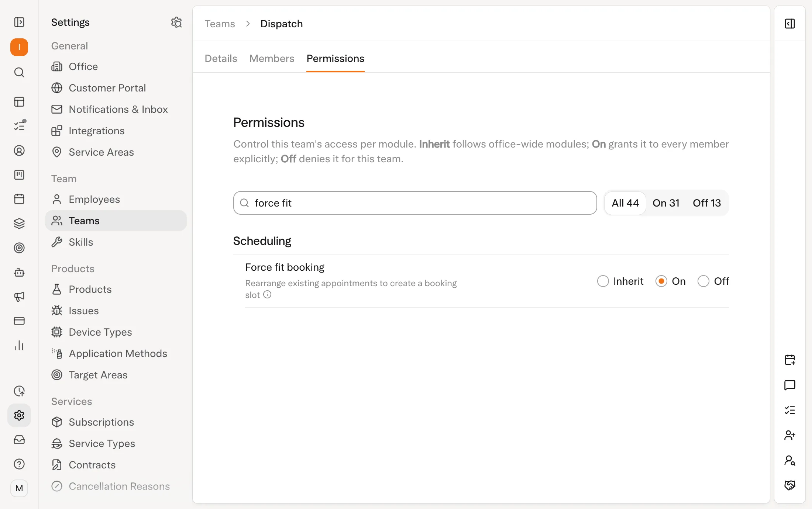Click the permissions search field
The width and height of the screenshot is (812, 509).
[415, 203]
